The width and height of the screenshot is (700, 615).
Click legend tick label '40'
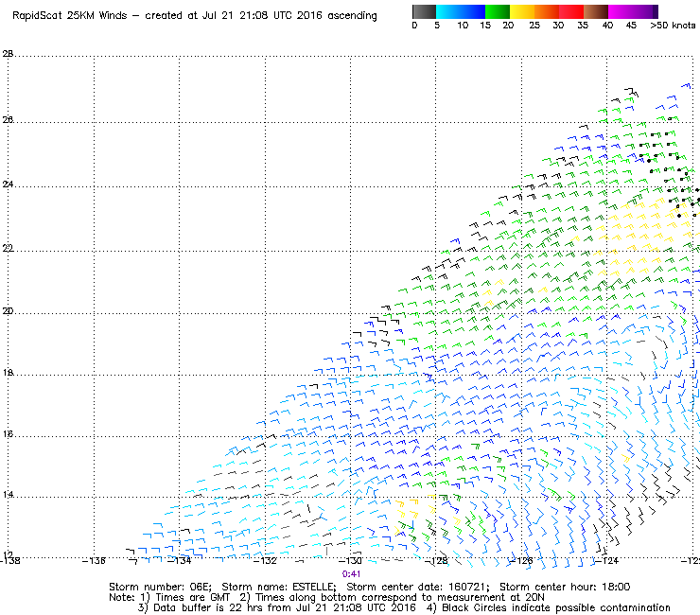[607, 26]
